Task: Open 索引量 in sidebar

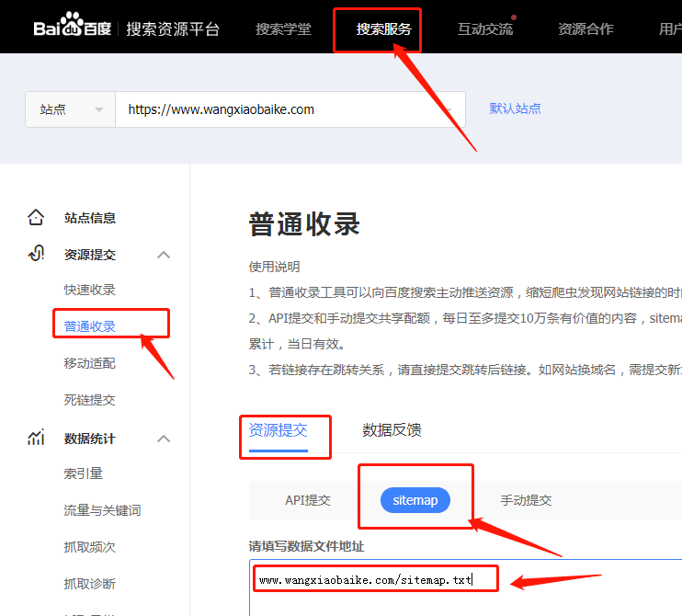Action: click(83, 473)
